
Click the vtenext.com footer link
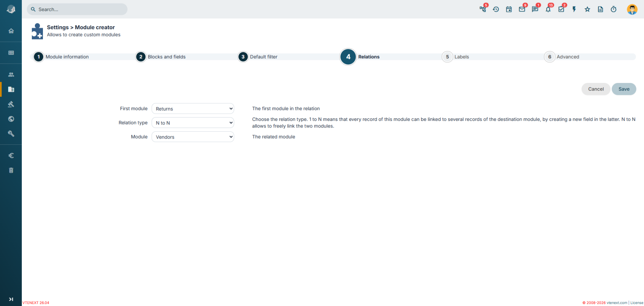[x=617, y=303]
